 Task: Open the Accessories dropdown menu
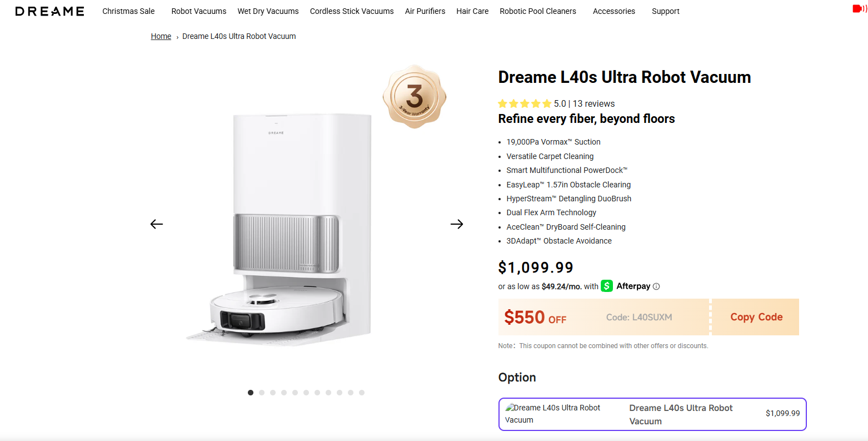coord(613,11)
